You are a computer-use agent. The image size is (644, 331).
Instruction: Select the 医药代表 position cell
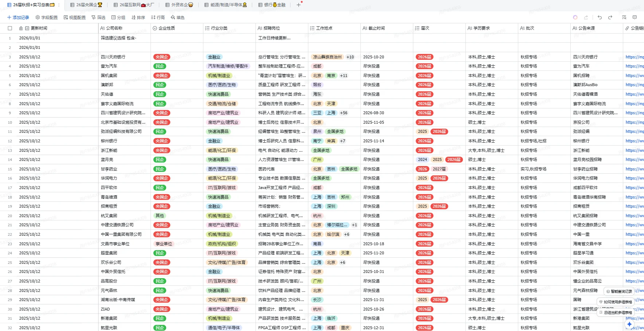click(282, 169)
